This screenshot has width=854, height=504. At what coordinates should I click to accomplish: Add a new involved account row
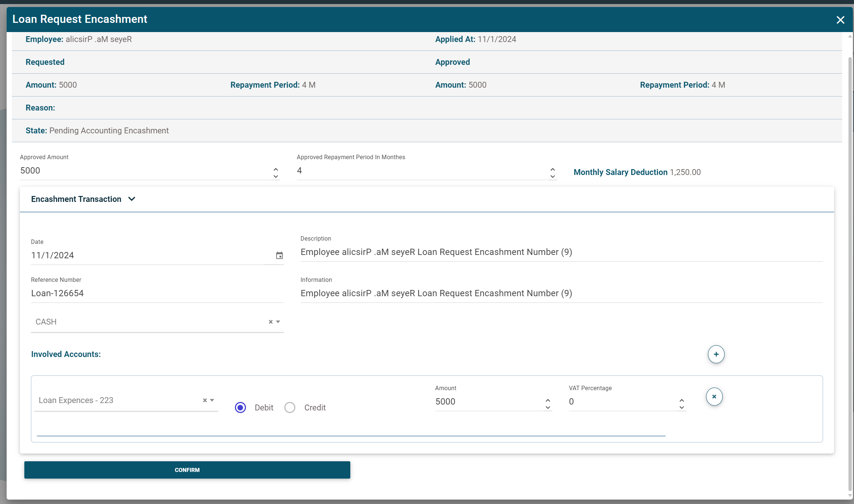[716, 354]
